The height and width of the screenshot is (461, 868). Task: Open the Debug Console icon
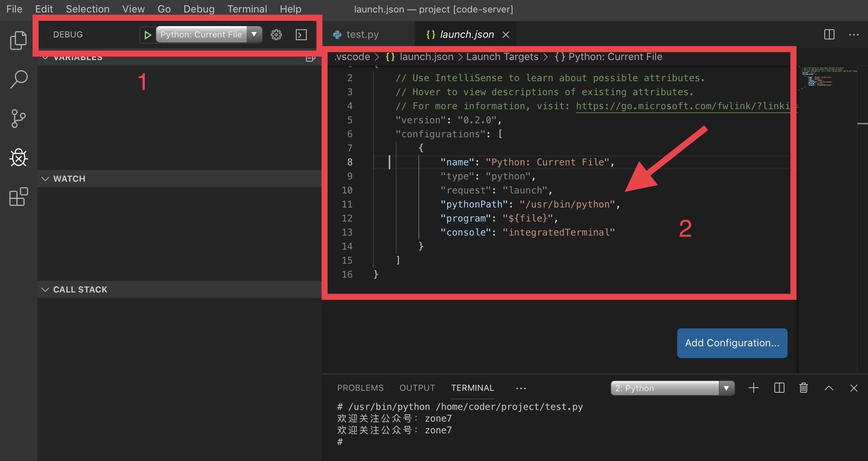tap(301, 35)
